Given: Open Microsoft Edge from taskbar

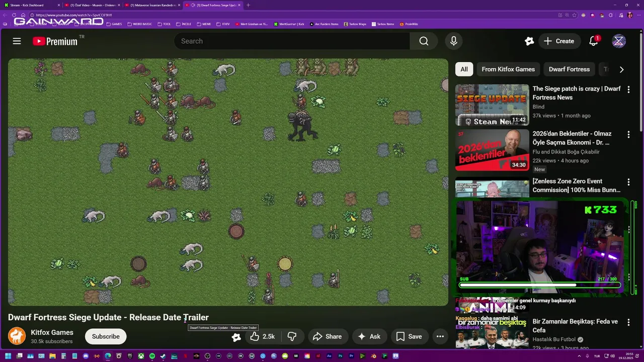Looking at the screenshot, I should click(108, 356).
